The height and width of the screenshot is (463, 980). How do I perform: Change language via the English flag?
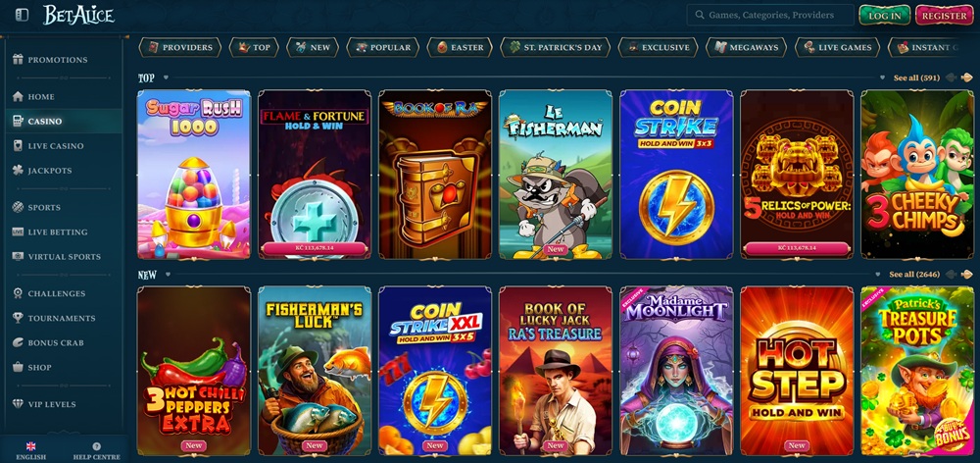(30, 446)
